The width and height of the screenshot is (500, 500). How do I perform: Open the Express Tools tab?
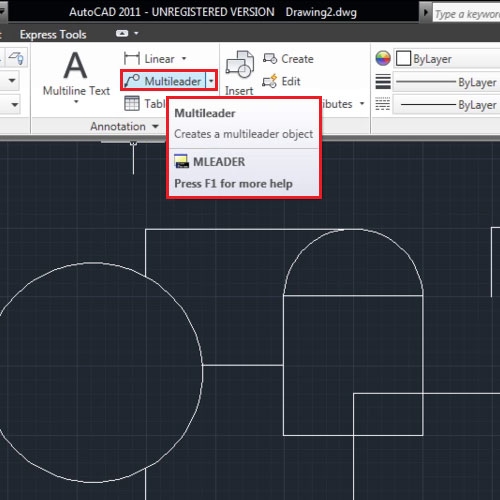tap(53, 34)
